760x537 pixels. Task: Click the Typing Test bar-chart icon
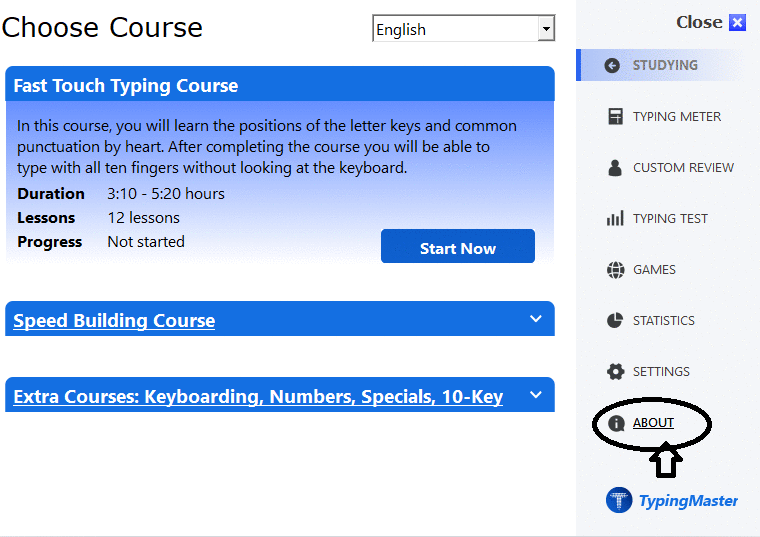point(615,219)
